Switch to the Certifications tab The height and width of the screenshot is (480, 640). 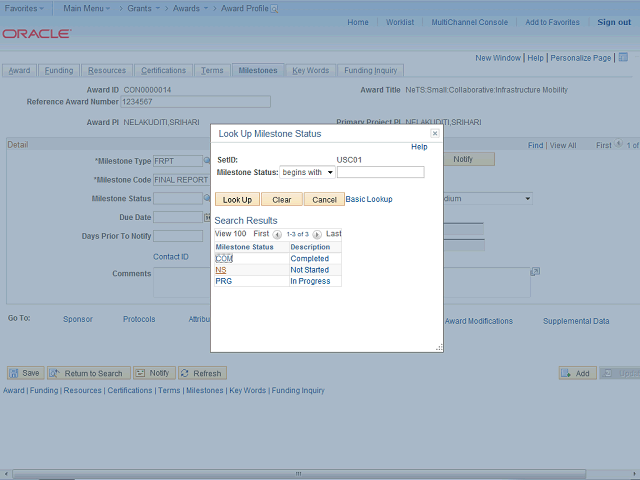coord(163,70)
